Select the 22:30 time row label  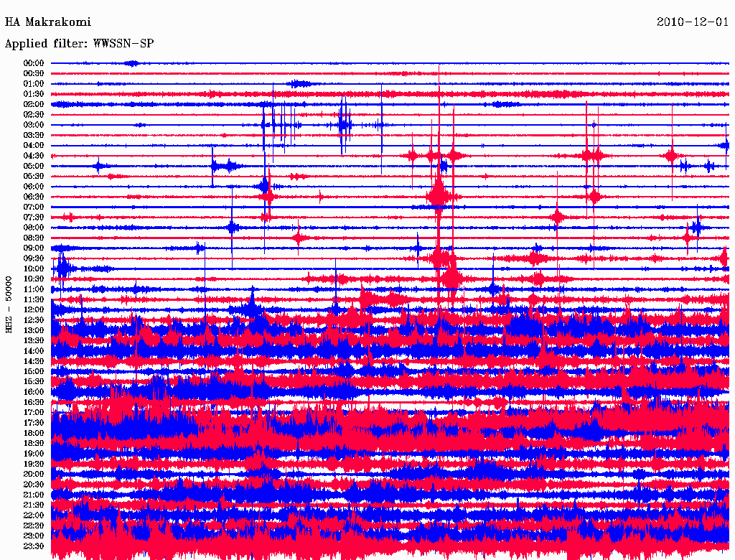pyautogui.click(x=34, y=526)
